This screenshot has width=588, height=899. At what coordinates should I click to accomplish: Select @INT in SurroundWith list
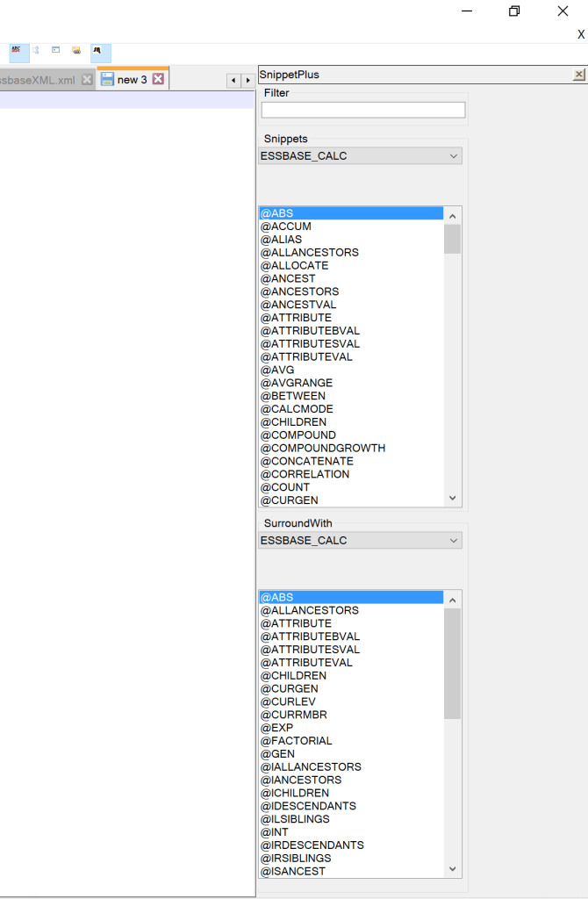pos(351,832)
